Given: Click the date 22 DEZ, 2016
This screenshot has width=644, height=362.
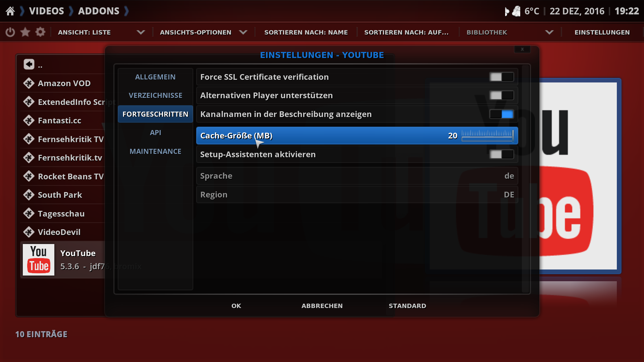Looking at the screenshot, I should click(x=577, y=11).
